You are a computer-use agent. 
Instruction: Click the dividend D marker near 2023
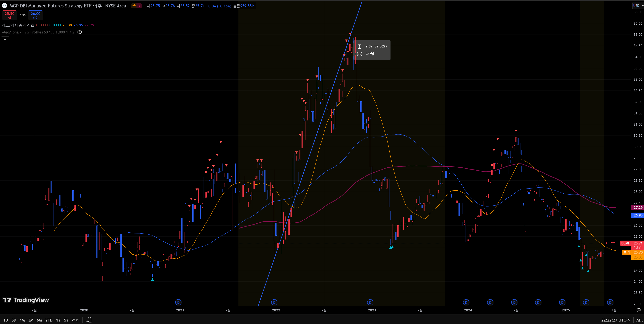tap(370, 302)
